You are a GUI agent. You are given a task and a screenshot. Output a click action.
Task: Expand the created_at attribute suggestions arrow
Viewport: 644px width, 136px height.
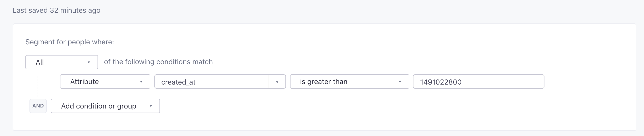point(277,82)
